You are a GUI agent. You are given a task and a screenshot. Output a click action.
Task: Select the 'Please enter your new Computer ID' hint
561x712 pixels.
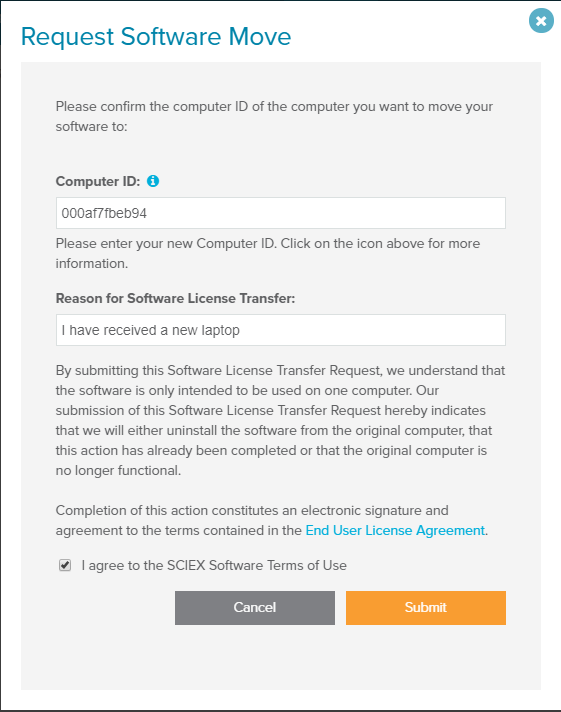tap(268, 253)
